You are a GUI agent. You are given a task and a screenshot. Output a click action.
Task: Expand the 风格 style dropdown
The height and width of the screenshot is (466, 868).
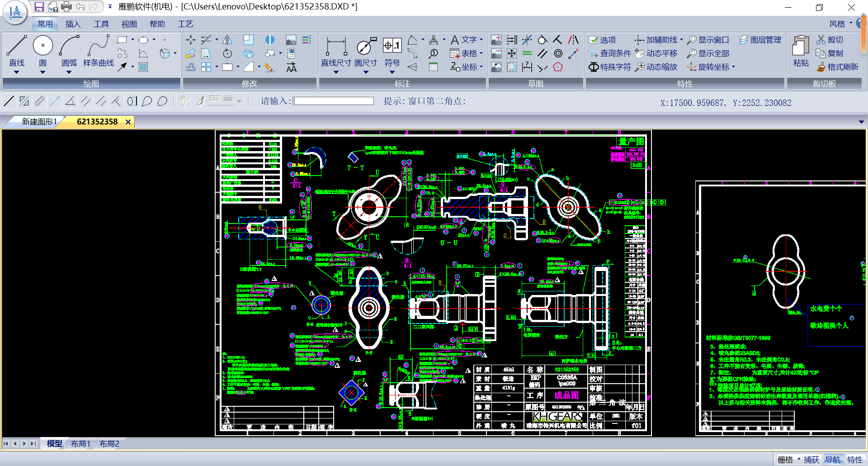click(x=850, y=23)
